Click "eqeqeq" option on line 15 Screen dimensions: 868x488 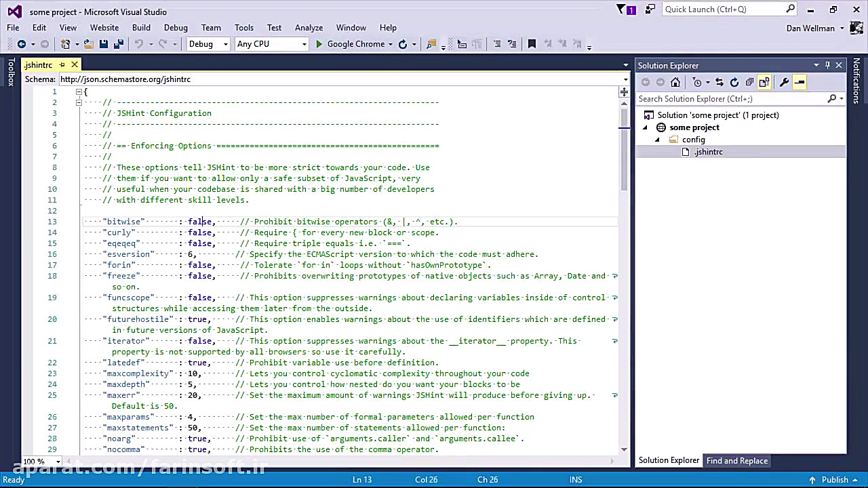click(x=121, y=243)
